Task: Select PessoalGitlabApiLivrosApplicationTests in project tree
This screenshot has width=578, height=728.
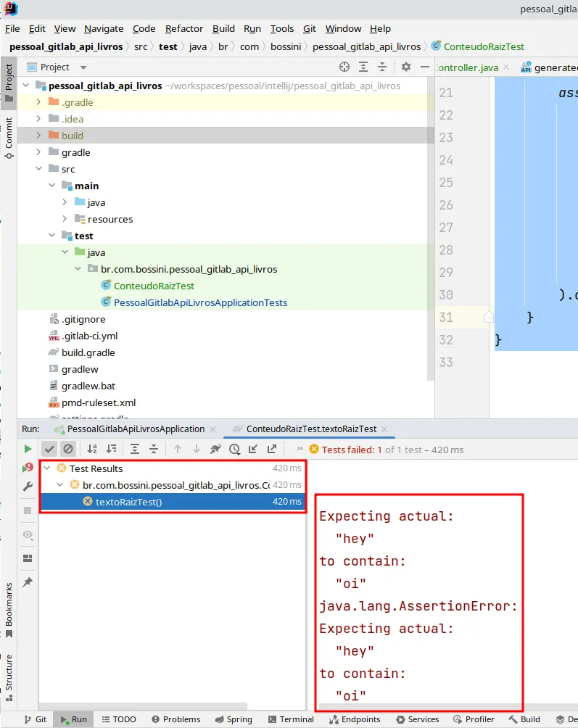Action: pyautogui.click(x=201, y=302)
